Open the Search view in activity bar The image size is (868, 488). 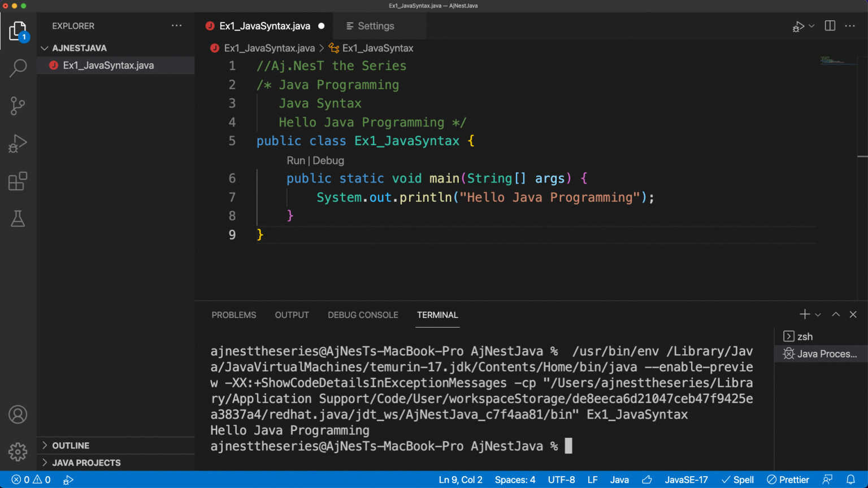[18, 68]
